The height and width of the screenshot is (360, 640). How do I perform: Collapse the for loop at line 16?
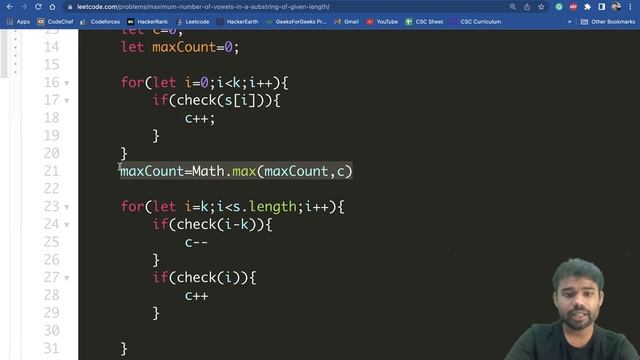tap(67, 83)
